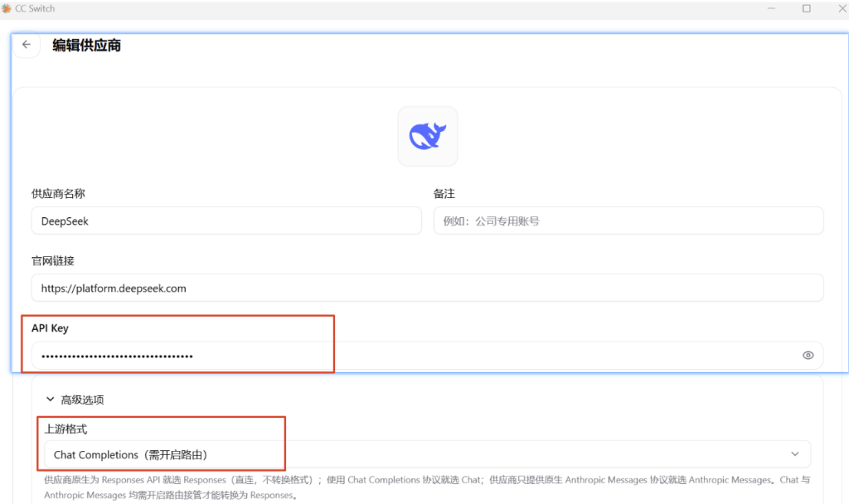Viewport: 849px width, 504px height.
Task: Click the 供应商名称 label
Action: [58, 194]
